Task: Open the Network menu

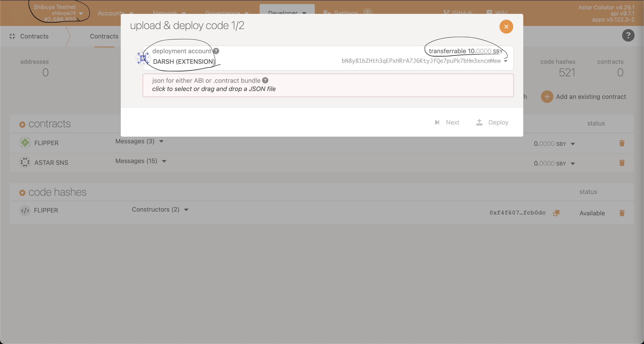Action: 169,13
